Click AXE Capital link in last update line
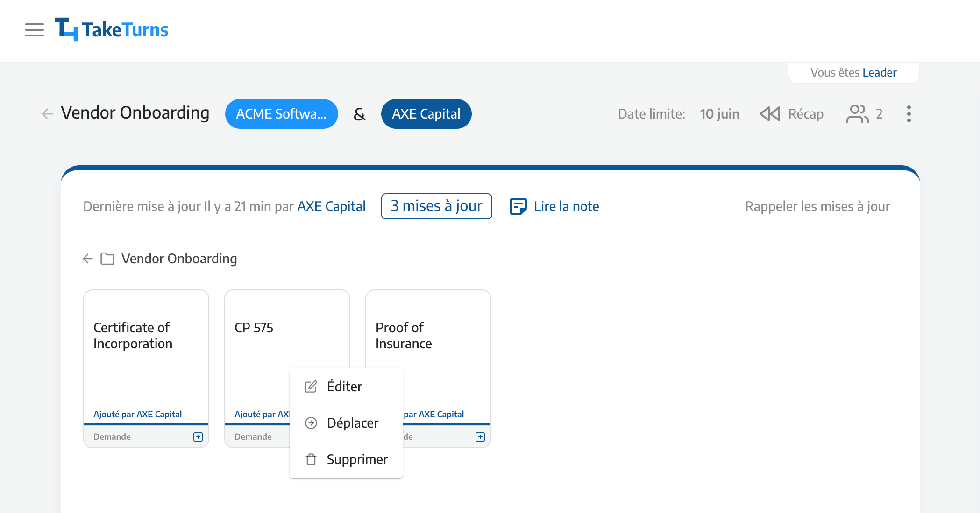 [331, 206]
